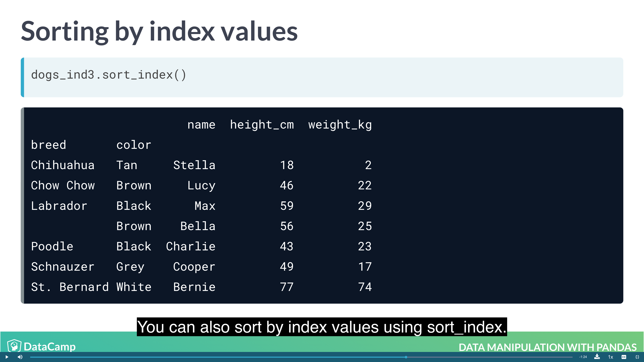Click the St. Bernard row label
Viewport: 644px width, 362px height.
click(70, 287)
